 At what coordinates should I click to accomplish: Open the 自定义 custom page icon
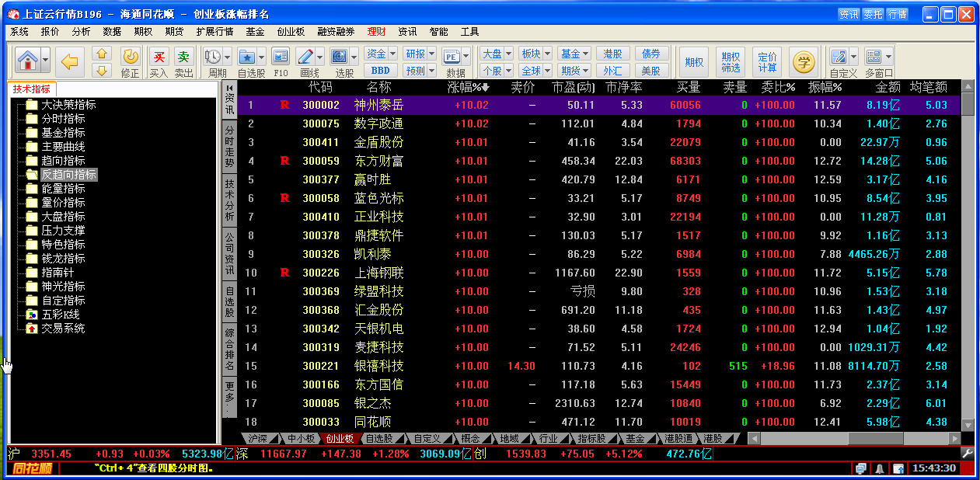click(839, 57)
